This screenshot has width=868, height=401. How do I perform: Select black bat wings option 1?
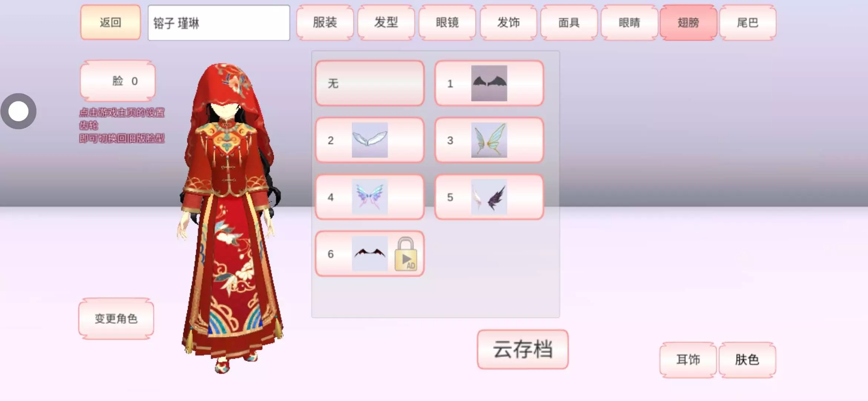coord(489,83)
